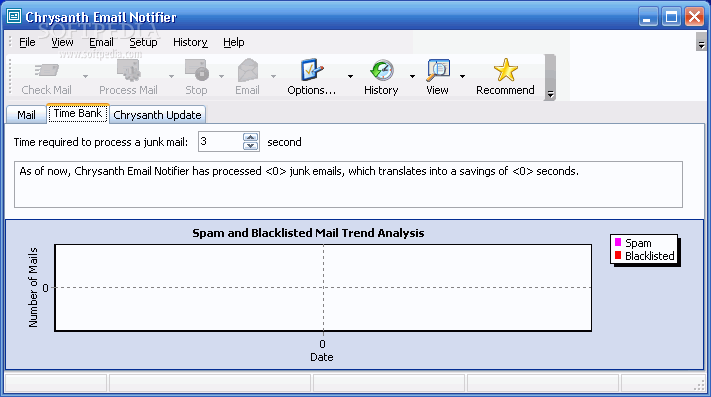Maximize the Chrysanth Email Notifier window
The height and width of the screenshot is (397, 711).
click(x=671, y=17)
